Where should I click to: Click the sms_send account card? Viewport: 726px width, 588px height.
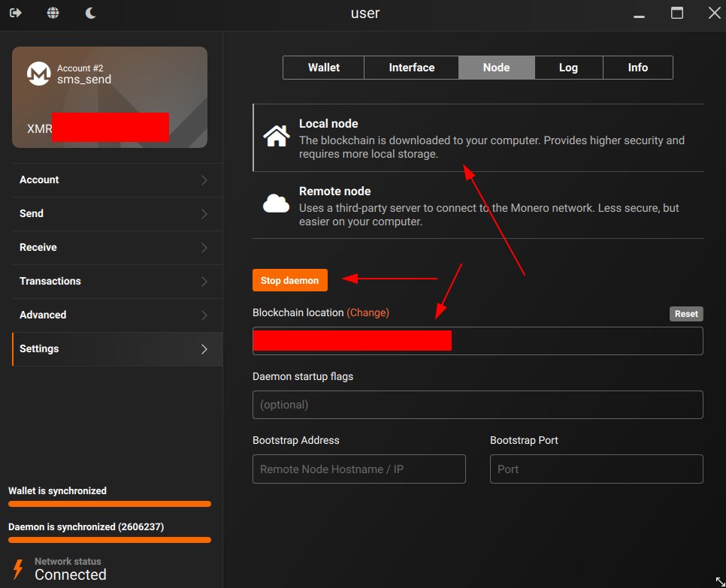[110, 97]
